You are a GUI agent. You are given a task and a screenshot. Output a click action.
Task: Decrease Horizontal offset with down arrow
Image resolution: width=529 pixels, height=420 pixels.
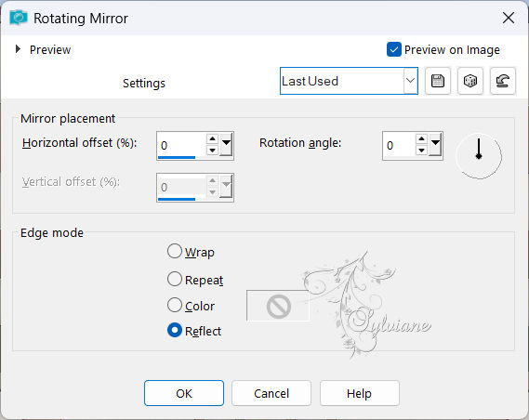coord(212,150)
